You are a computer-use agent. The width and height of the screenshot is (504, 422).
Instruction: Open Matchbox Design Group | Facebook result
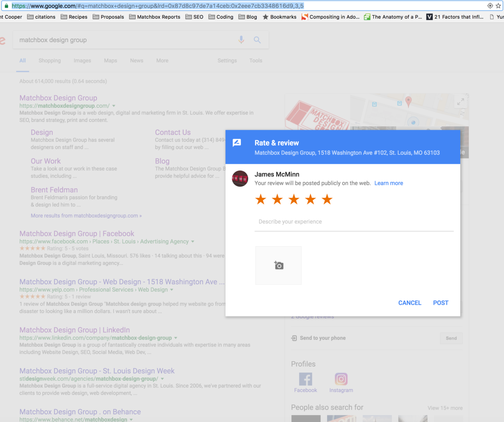coord(77,234)
